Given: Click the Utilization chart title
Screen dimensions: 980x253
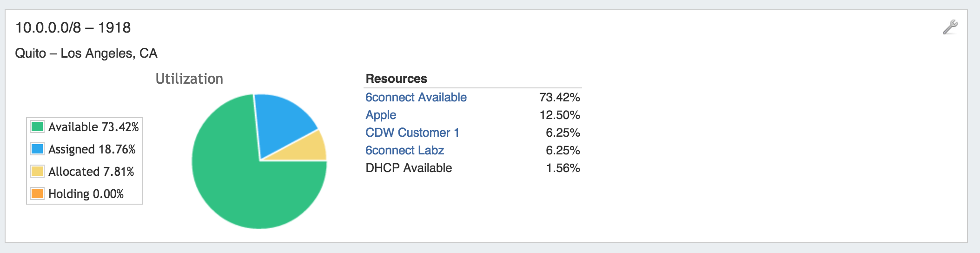Looking at the screenshot, I should coord(189,79).
